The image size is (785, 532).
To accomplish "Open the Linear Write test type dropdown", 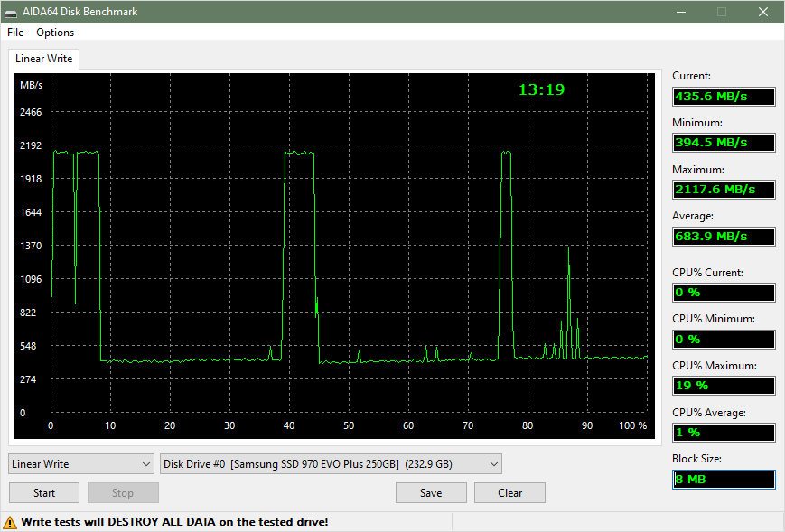I will (81, 464).
